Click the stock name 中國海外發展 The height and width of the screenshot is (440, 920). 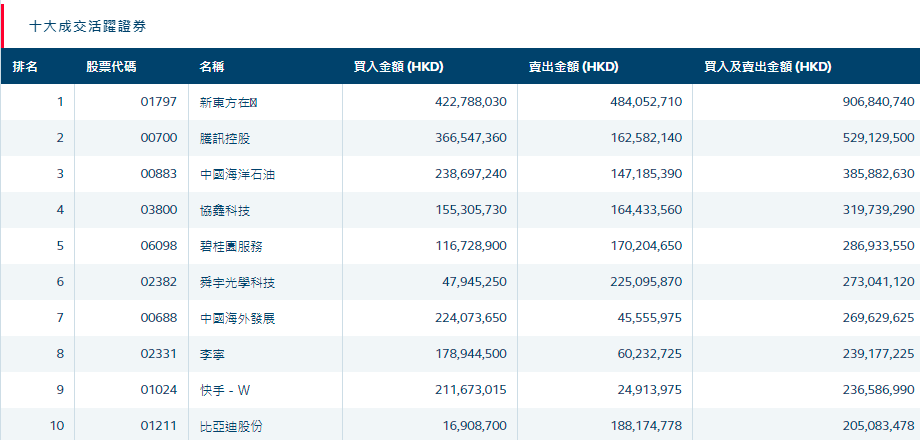pyautogui.click(x=237, y=318)
